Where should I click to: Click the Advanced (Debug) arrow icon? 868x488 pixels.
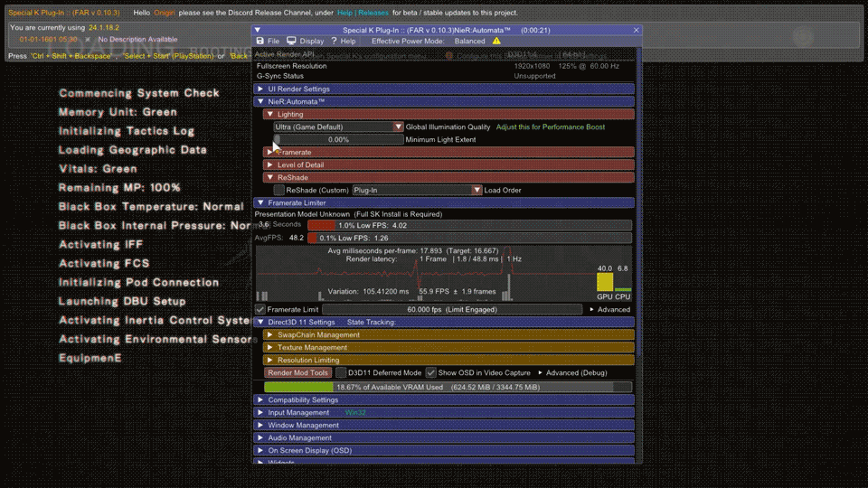[x=541, y=372]
